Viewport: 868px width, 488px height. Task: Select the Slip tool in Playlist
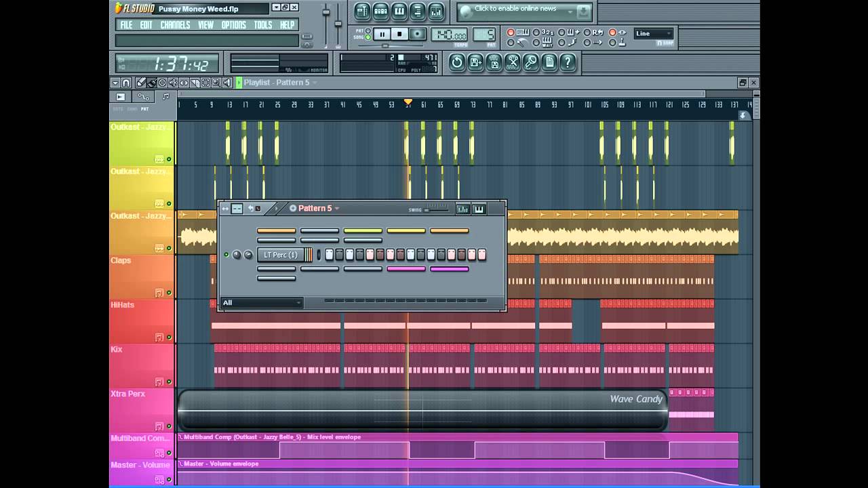(184, 83)
